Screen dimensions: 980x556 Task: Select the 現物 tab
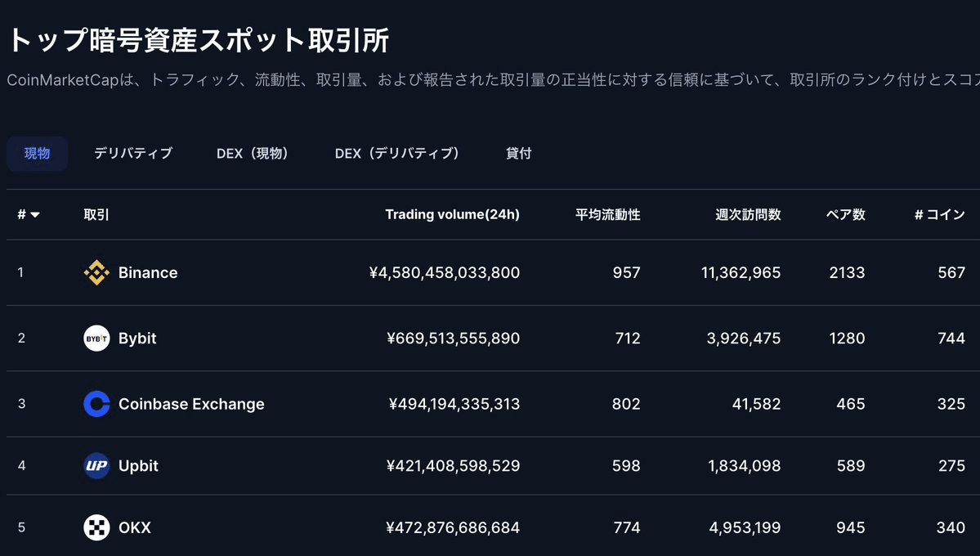click(x=37, y=153)
